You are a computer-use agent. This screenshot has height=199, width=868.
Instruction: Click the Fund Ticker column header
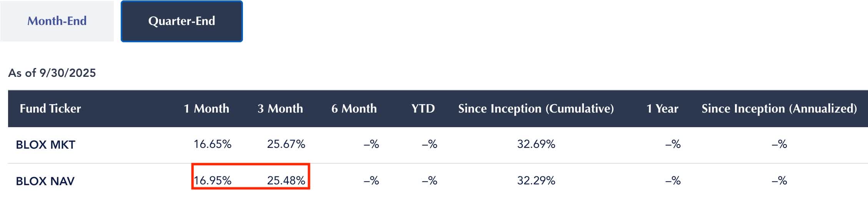[x=50, y=109]
